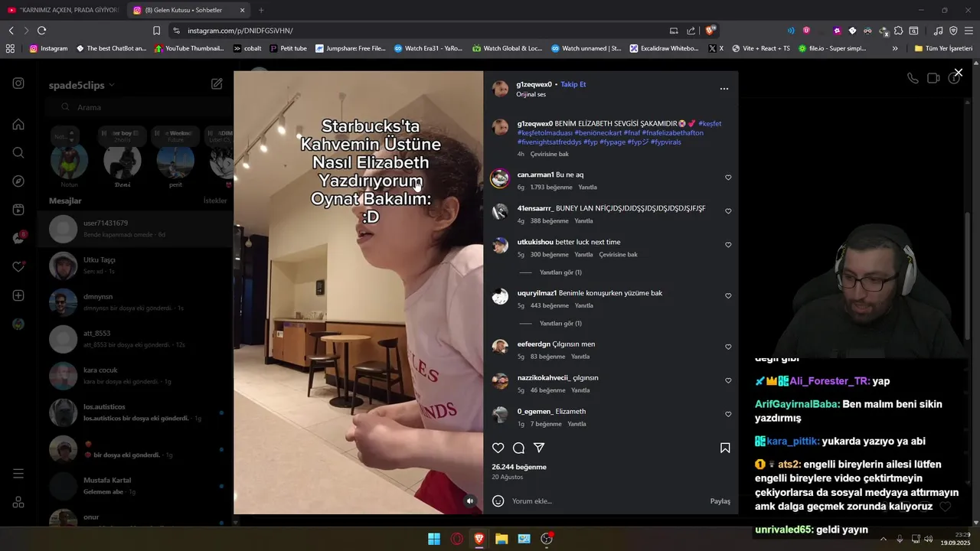Open conversation with dmnynsn

click(x=135, y=302)
